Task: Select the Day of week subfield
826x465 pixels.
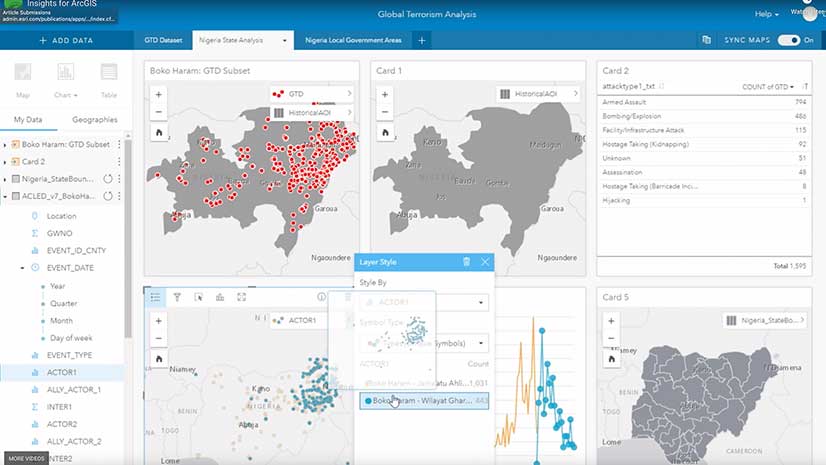Action: click(x=71, y=338)
